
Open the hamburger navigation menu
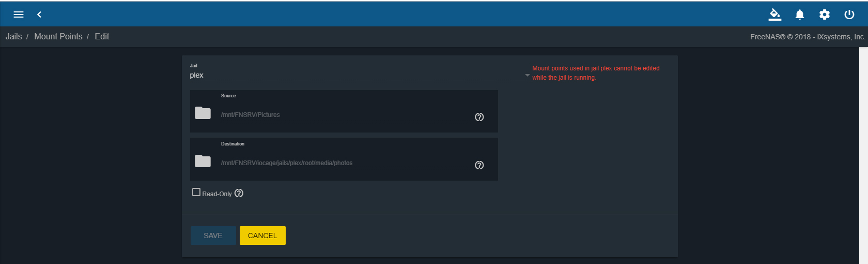pos(19,14)
